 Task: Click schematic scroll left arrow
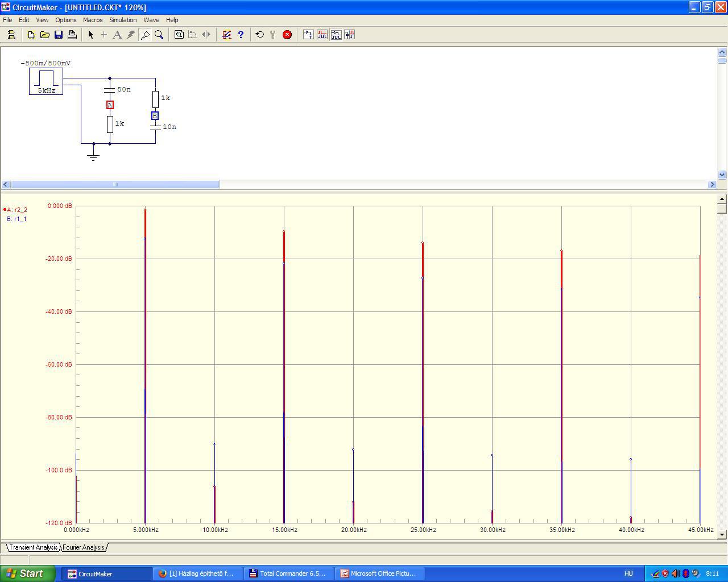coord(6,184)
